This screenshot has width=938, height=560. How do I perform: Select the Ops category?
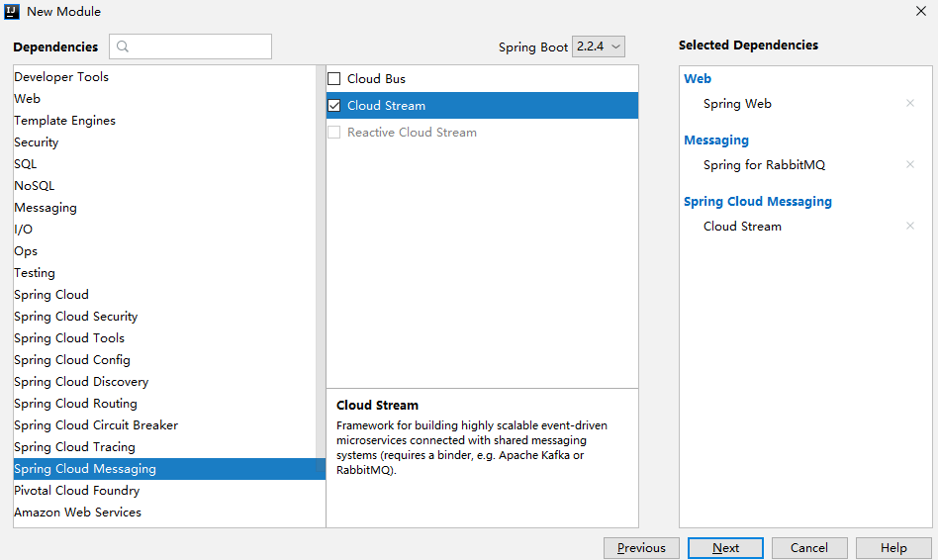pos(164,251)
